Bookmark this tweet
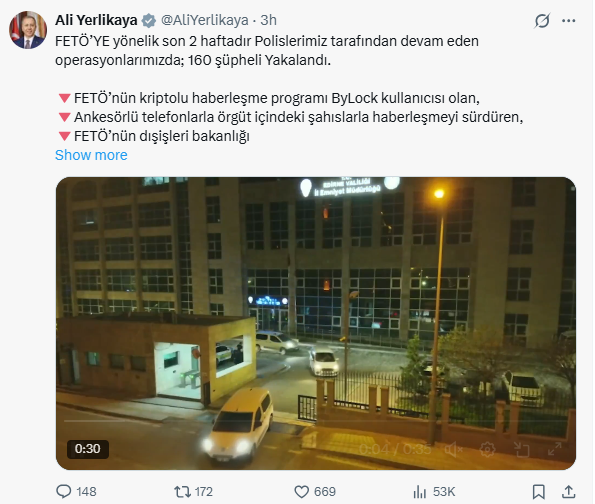The image size is (595, 504). click(x=538, y=492)
